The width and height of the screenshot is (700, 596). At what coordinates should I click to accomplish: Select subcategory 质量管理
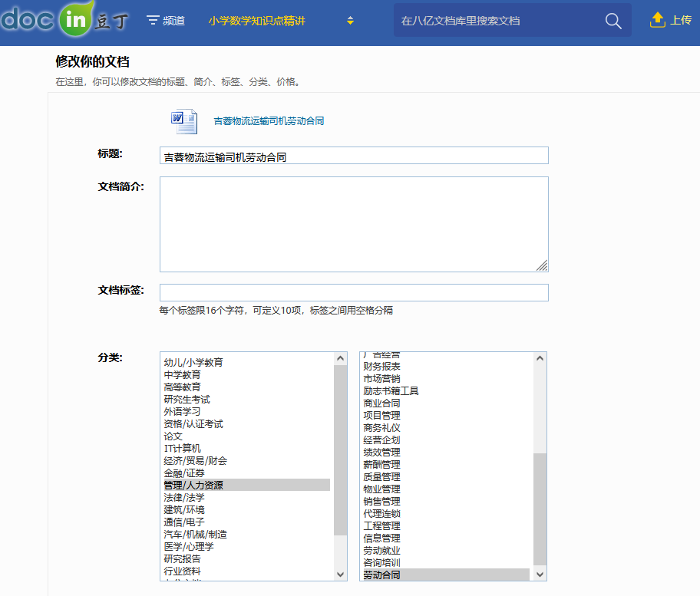click(447, 476)
